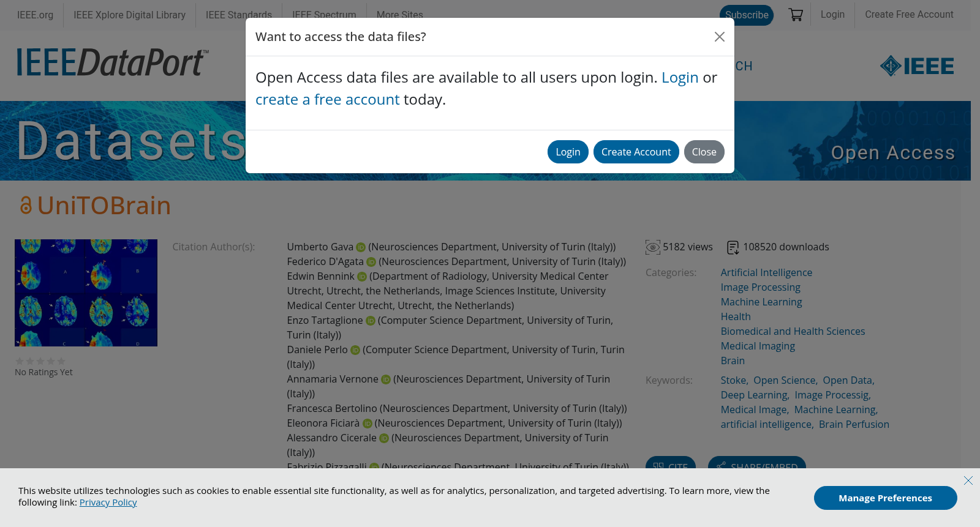Click the '108520 downloads' count text
This screenshot has height=527, width=980.
pyautogui.click(x=786, y=247)
